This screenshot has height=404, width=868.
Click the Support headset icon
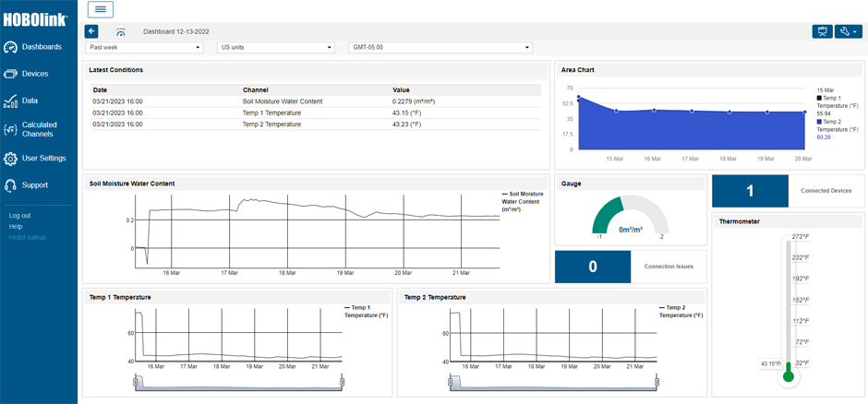[10, 185]
